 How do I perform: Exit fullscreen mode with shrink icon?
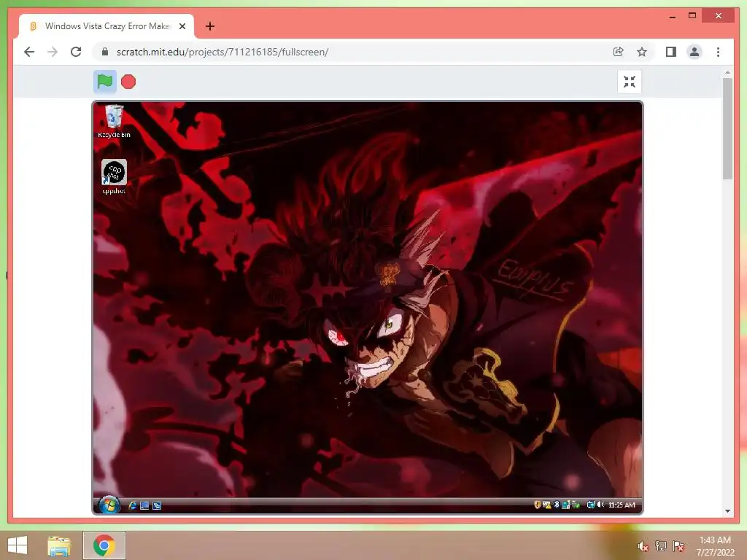(630, 82)
